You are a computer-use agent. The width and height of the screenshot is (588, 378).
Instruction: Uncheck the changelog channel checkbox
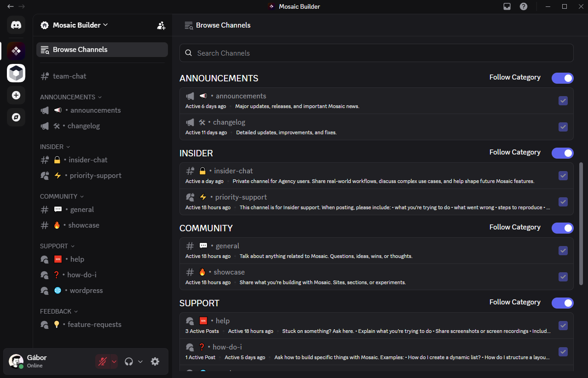click(563, 127)
